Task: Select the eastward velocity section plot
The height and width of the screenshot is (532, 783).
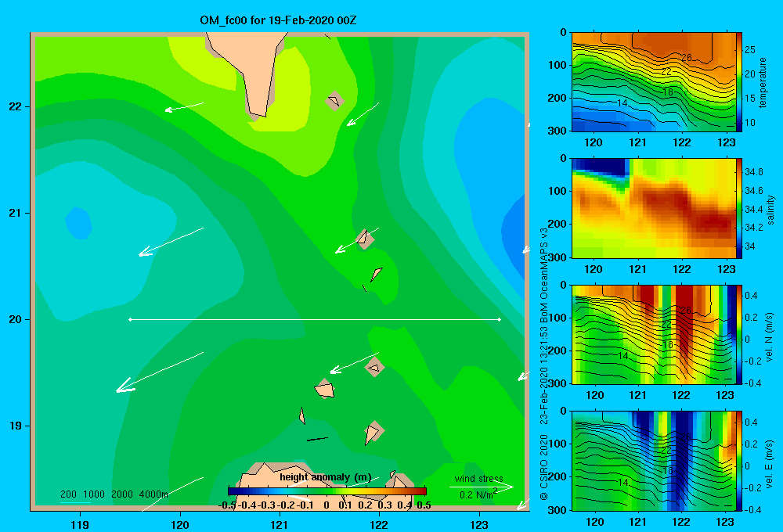Action: pyautogui.click(x=654, y=461)
